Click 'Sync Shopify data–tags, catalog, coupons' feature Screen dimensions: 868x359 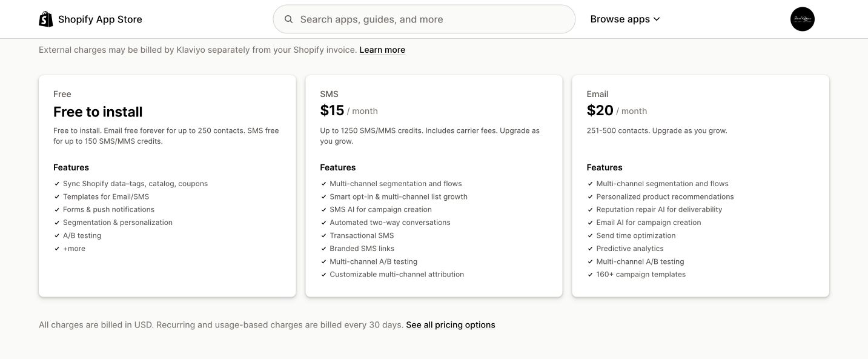[x=135, y=184]
